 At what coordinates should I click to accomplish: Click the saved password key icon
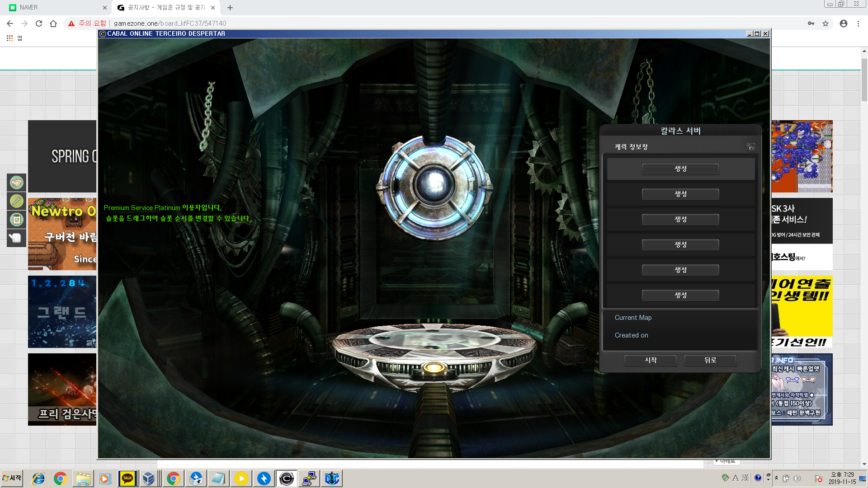[x=811, y=23]
